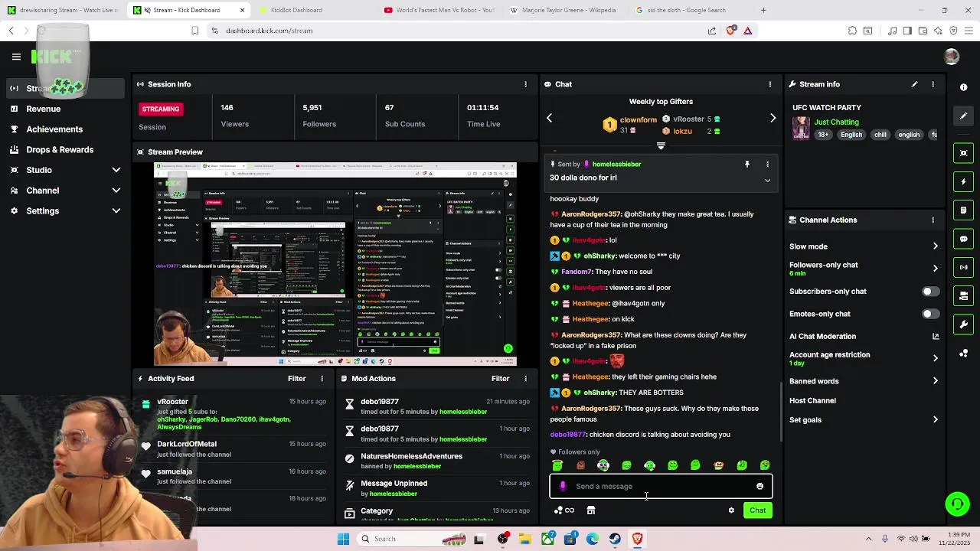Viewport: 980px width, 551px height.
Task: Open Activity Feed three-dot menu
Action: coord(322,378)
